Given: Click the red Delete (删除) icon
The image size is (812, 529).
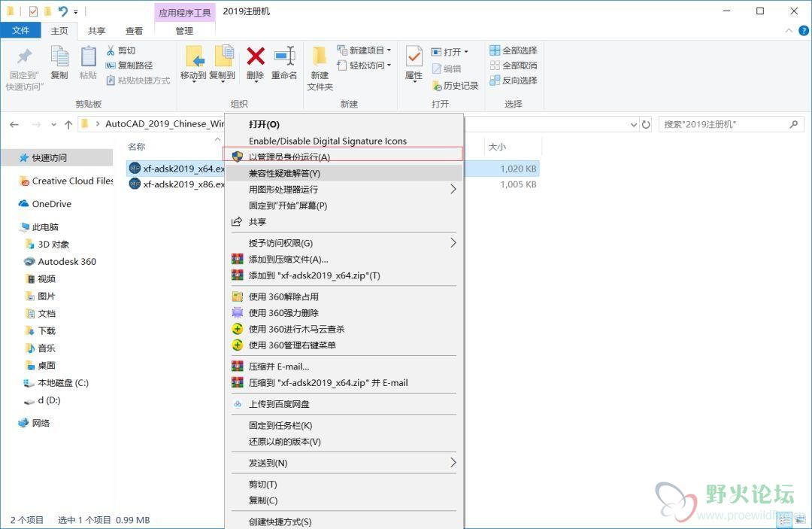Looking at the screenshot, I should pos(256,56).
